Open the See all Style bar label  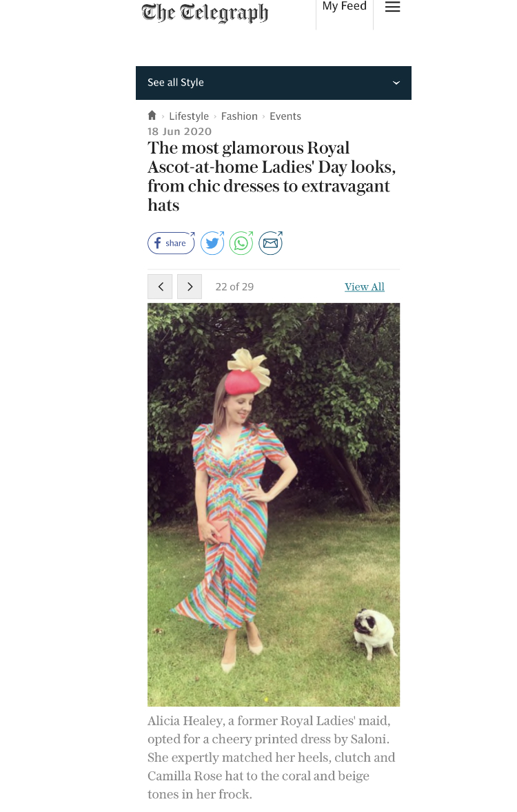point(176,83)
